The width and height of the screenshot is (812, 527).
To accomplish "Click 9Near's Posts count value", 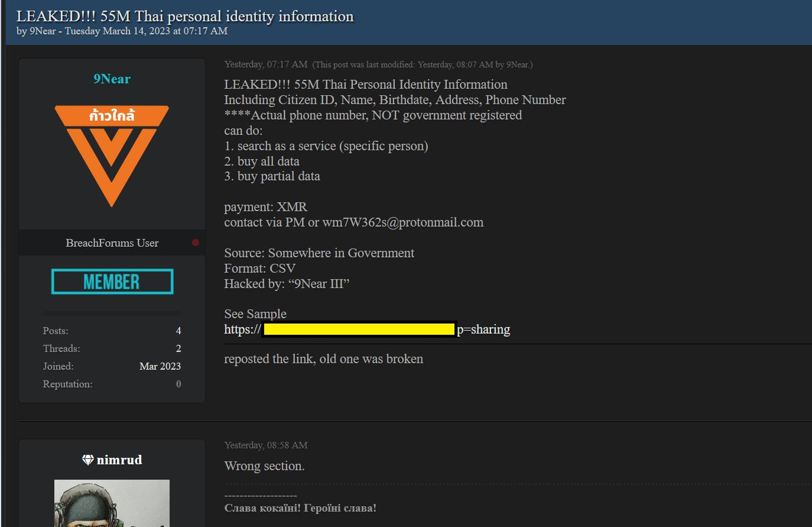I will pyautogui.click(x=178, y=331).
